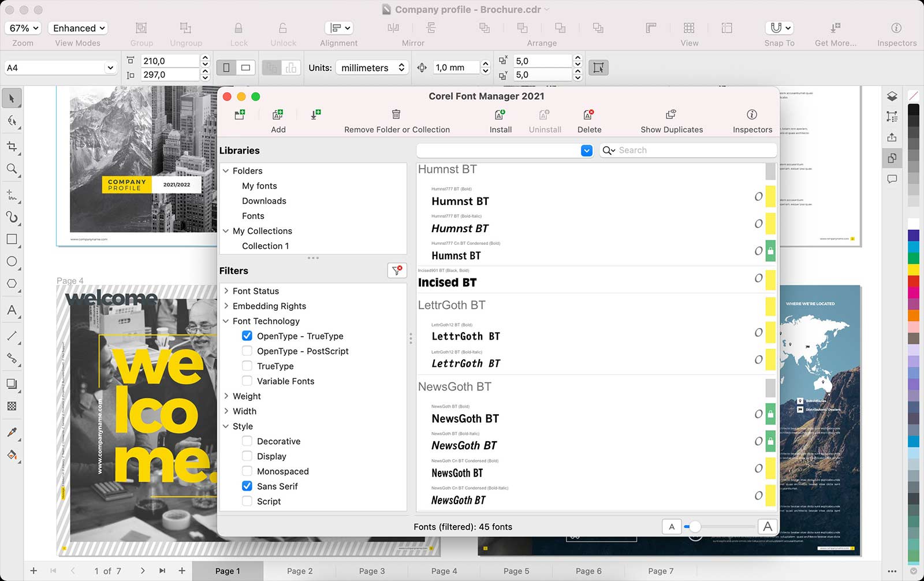Pick the yellow swatch in the color palette
The width and height of the screenshot is (924, 581).
point(914,270)
